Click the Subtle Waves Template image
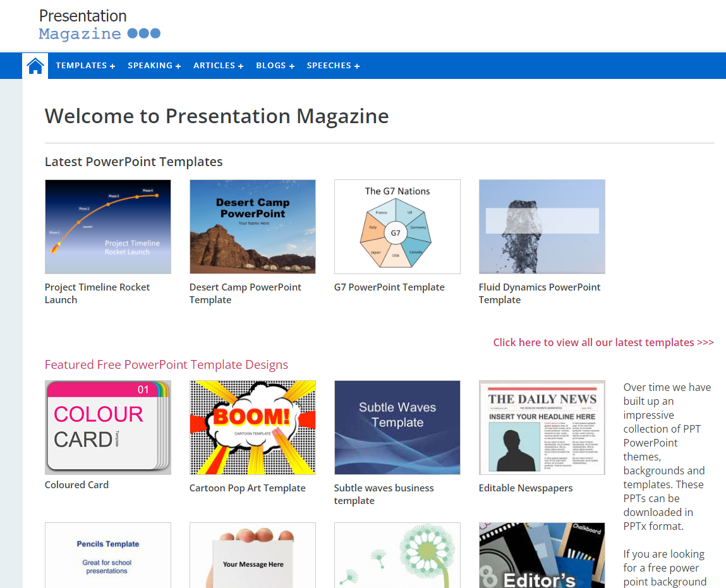The width and height of the screenshot is (726, 588). coord(397,428)
